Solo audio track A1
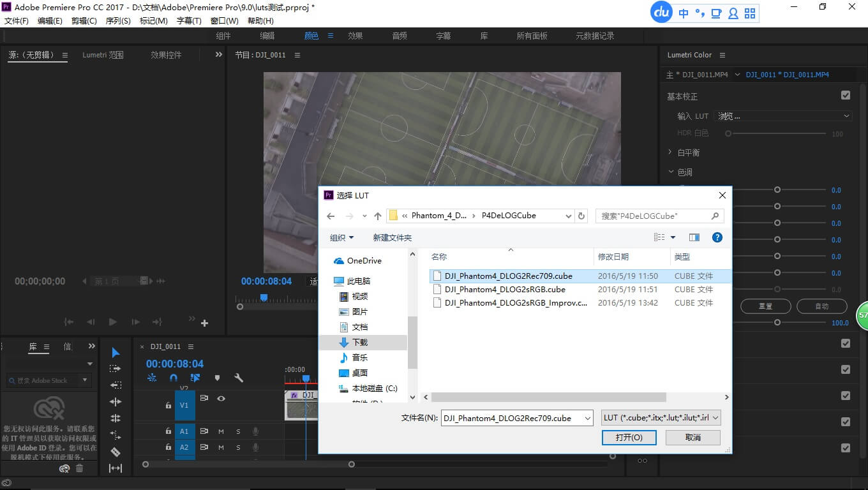 (239, 431)
